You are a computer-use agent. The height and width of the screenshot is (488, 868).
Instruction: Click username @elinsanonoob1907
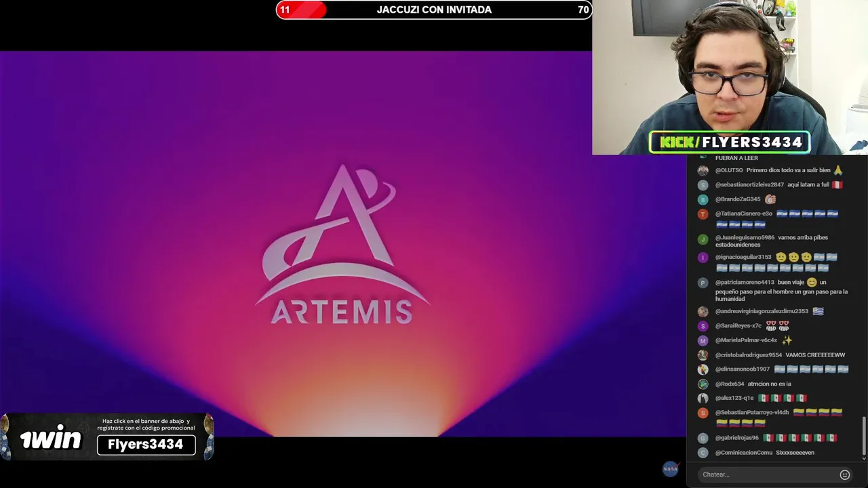[x=743, y=369]
